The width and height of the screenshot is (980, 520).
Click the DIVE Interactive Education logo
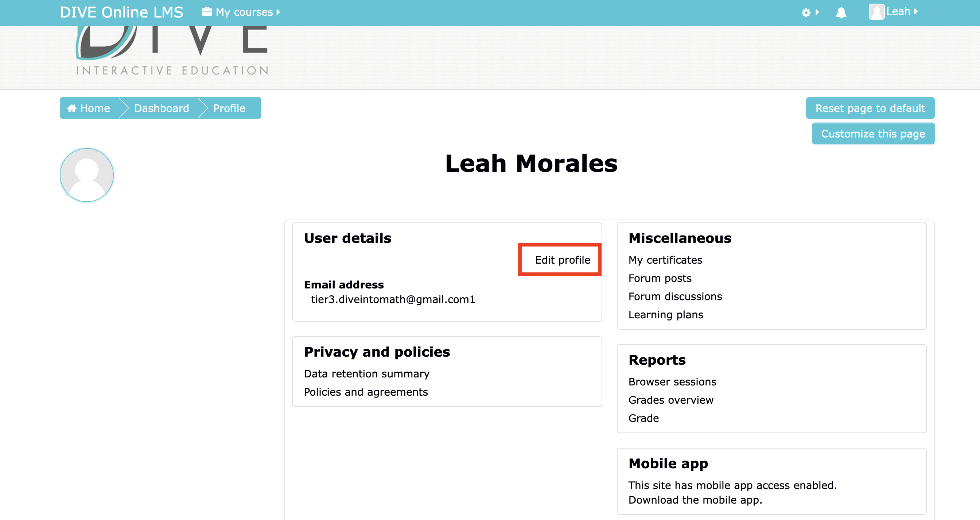coord(171,50)
